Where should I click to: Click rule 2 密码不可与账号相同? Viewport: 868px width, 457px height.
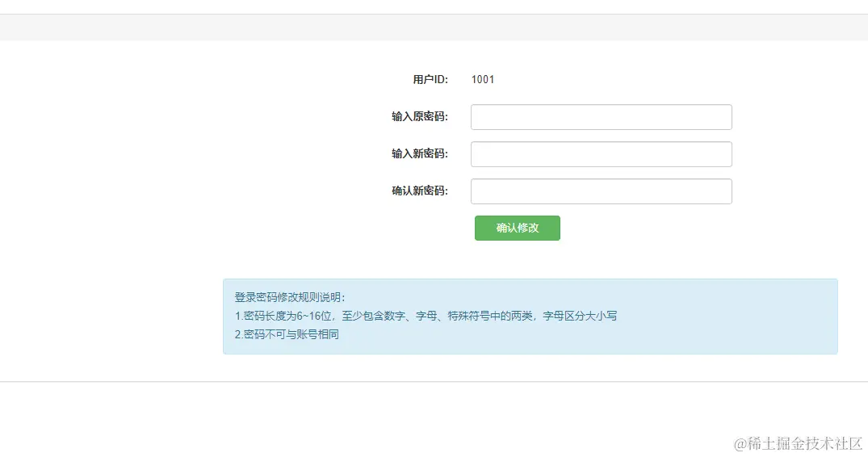pyautogui.click(x=287, y=334)
